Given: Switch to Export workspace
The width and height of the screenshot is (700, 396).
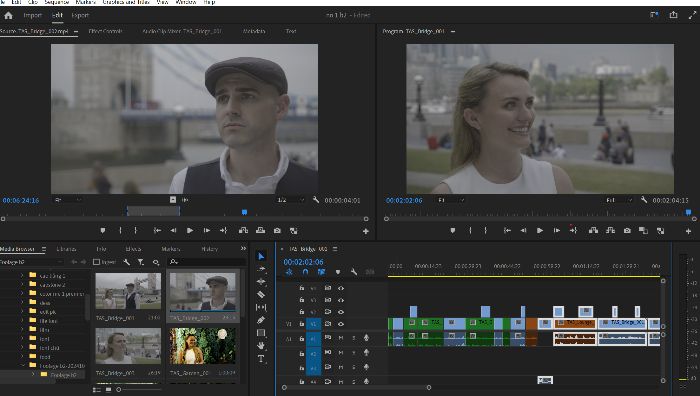Looking at the screenshot, I should tap(80, 15).
